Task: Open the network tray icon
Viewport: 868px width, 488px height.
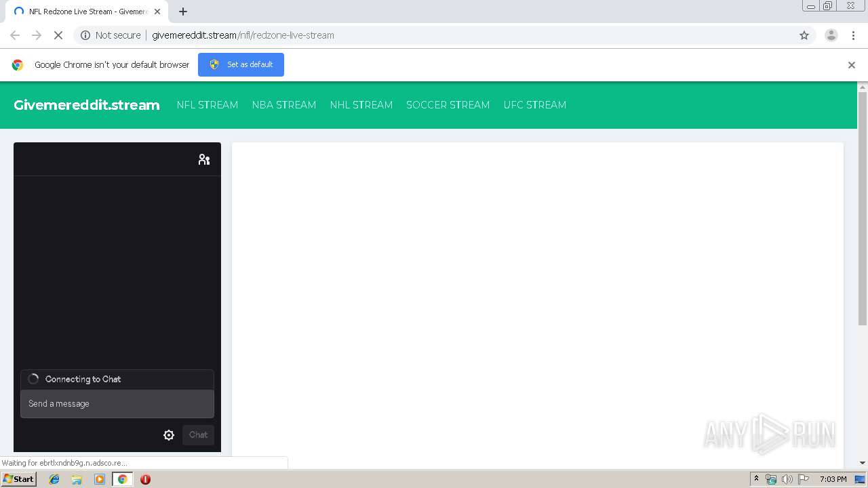Action: click(x=770, y=479)
